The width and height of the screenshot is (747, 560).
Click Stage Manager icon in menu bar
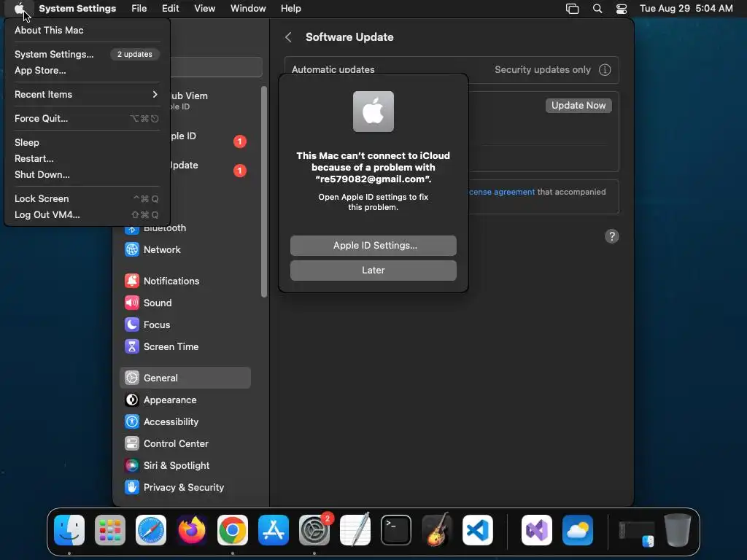coord(572,9)
